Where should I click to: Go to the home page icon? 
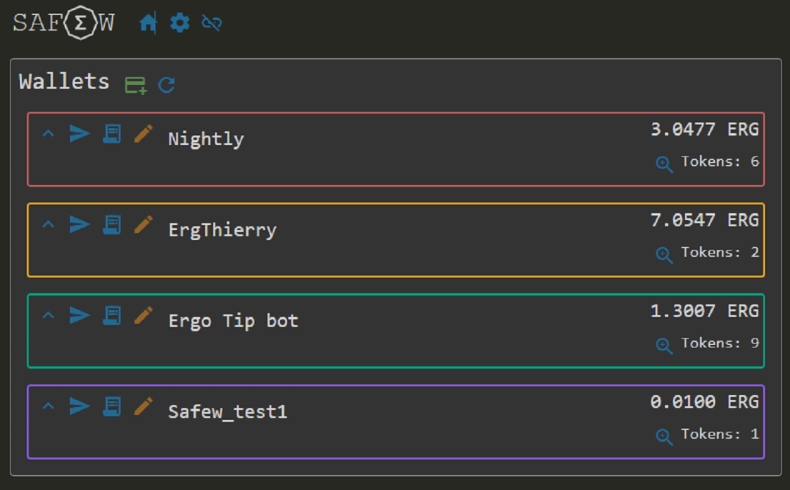(x=148, y=23)
